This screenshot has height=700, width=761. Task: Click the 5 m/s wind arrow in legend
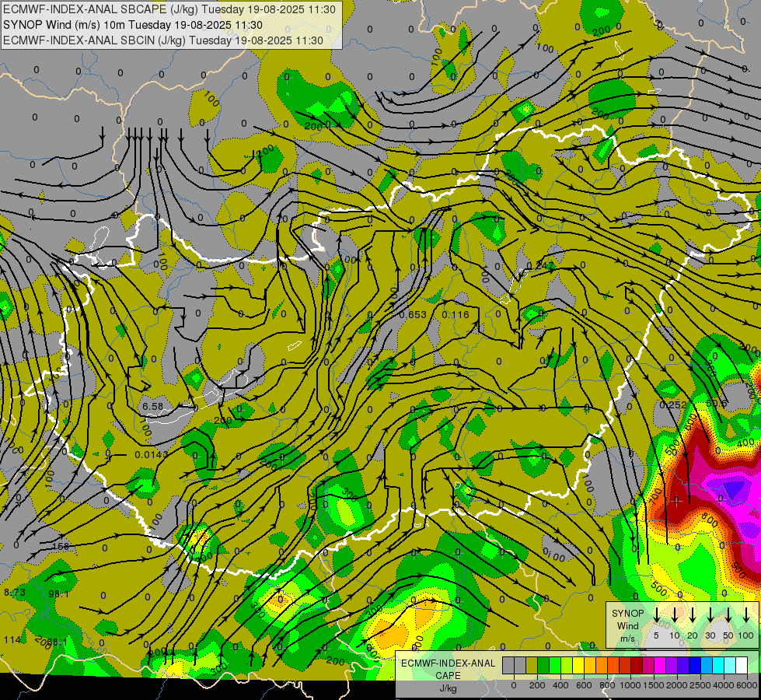tap(656, 614)
